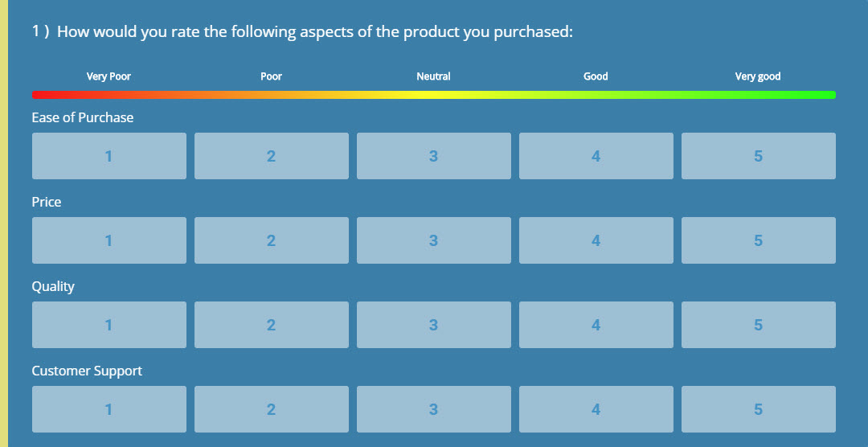Image resolution: width=868 pixels, height=447 pixels.
Task: Give Customer Support a 5
Action: point(759,409)
